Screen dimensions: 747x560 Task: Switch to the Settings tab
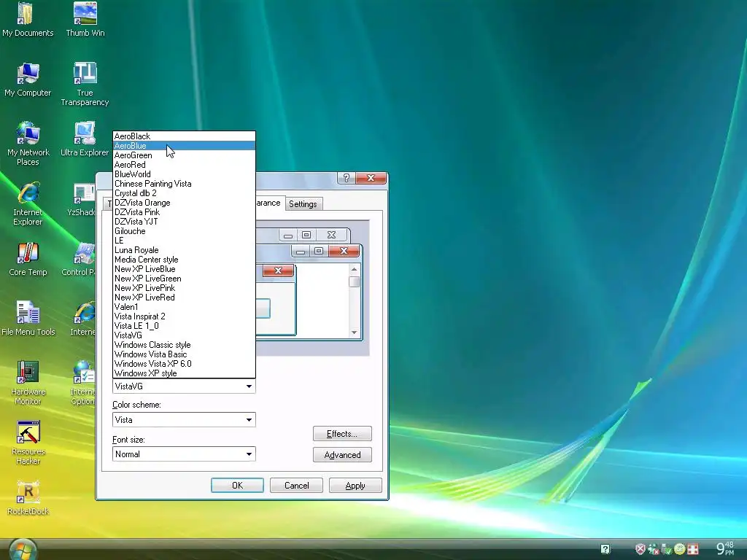(x=303, y=204)
